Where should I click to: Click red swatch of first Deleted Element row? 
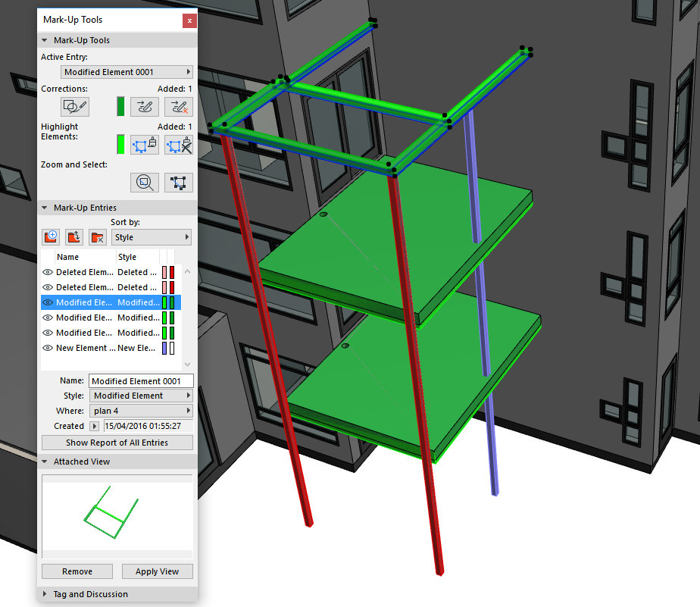pyautogui.click(x=172, y=272)
